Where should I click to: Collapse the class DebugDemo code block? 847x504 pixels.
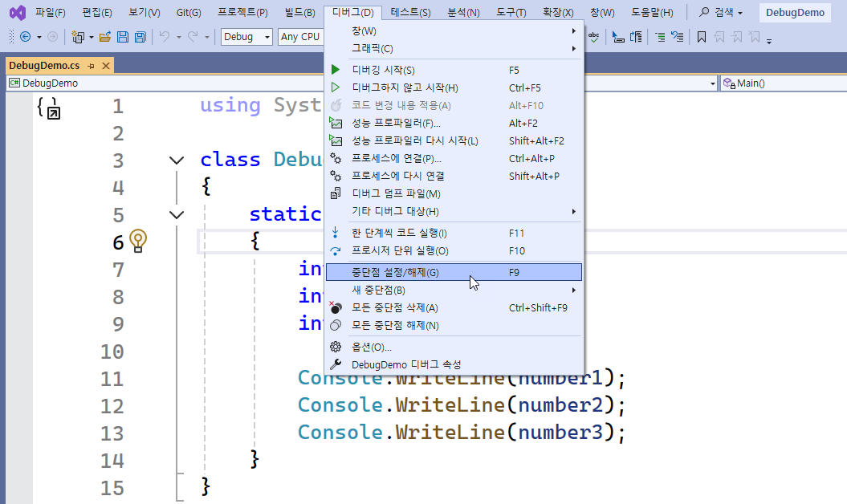coord(177,161)
